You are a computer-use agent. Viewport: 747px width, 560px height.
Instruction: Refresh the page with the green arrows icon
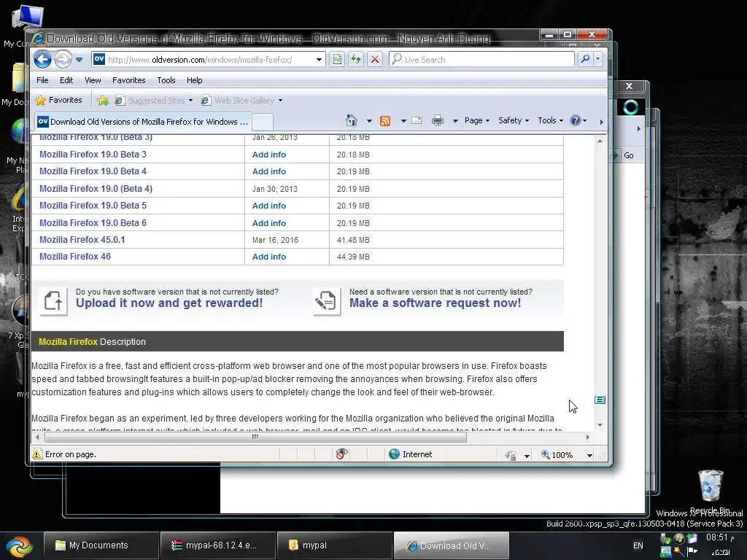click(356, 60)
